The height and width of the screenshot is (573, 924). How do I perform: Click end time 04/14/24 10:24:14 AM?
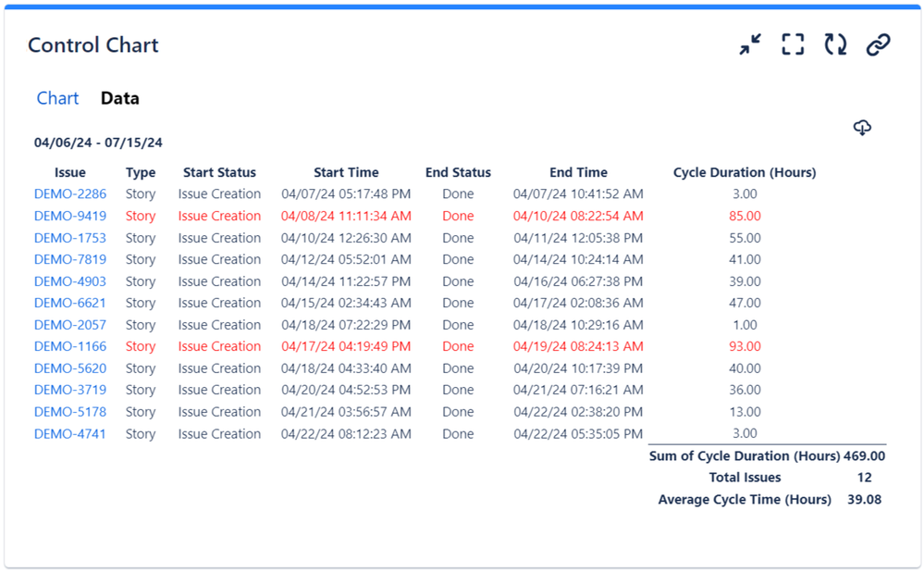[578, 259]
